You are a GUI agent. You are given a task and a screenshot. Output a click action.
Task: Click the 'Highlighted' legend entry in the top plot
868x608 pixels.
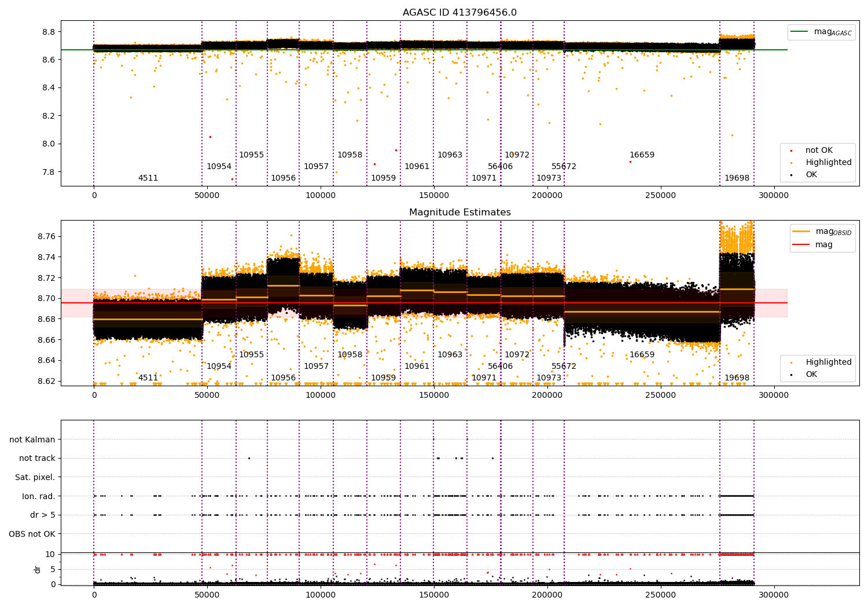820,163
